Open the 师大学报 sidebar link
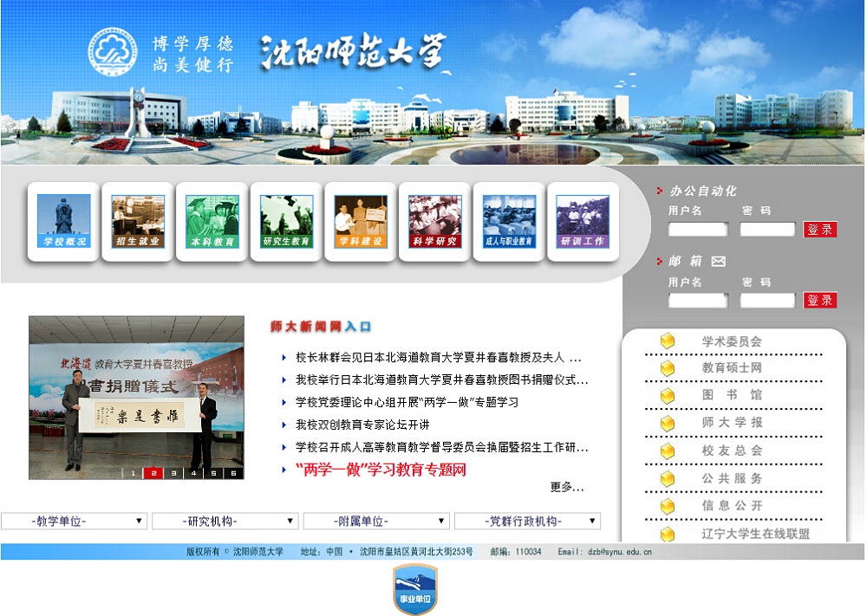 (732, 423)
